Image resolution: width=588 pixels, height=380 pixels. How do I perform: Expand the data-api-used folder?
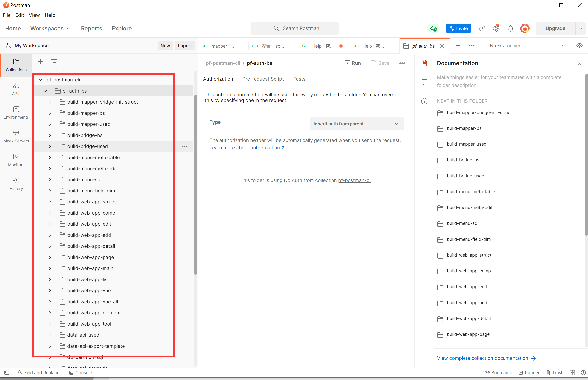50,335
